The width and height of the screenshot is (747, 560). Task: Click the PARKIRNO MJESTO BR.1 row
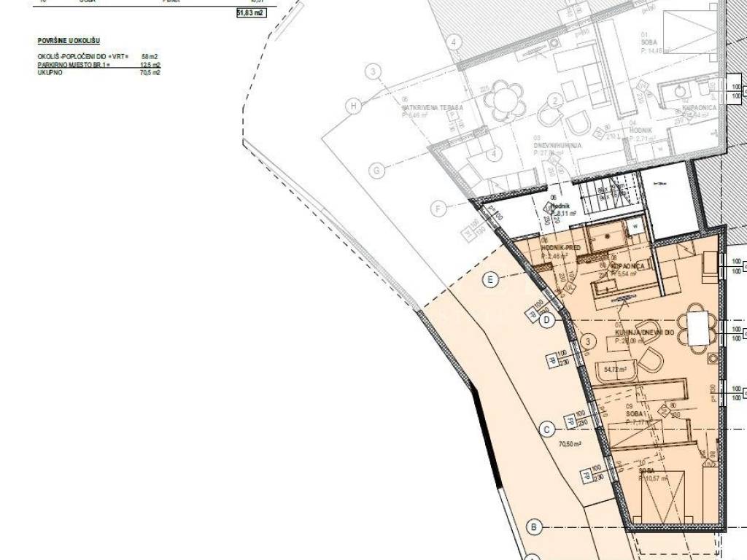(x=98, y=65)
